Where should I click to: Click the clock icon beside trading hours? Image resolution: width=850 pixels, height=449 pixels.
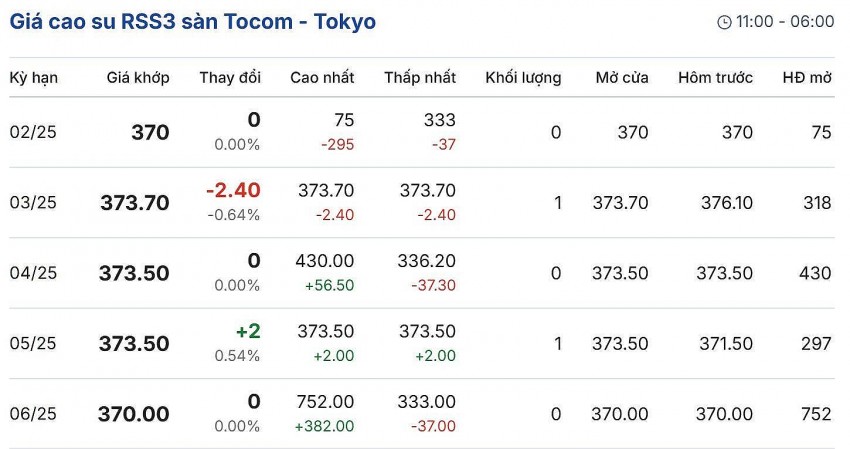pos(724,22)
